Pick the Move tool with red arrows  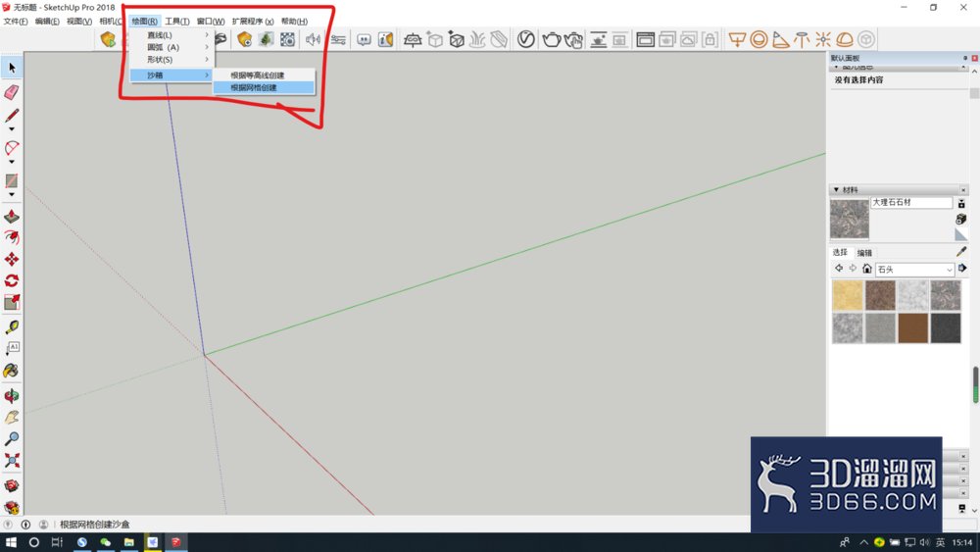(12, 260)
